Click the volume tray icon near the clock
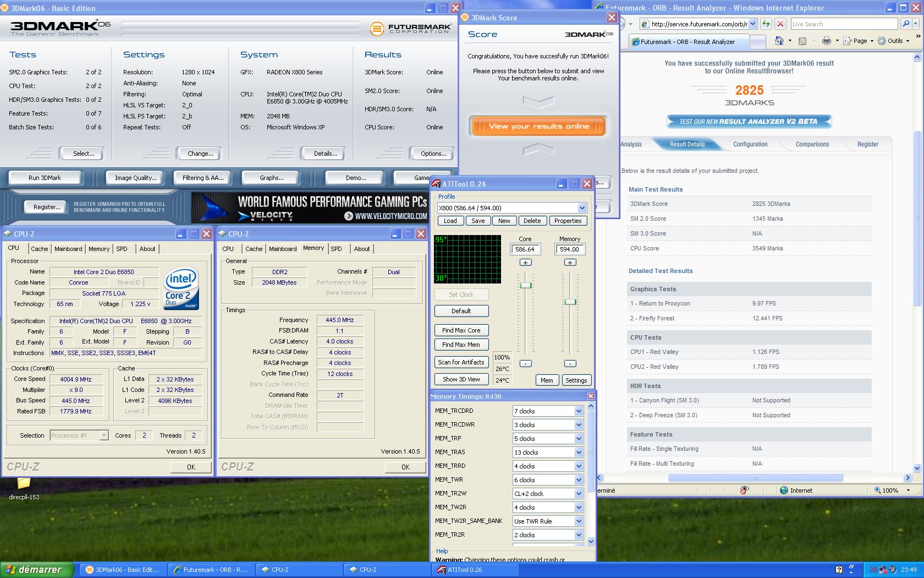This screenshot has width=924, height=578. [x=893, y=570]
